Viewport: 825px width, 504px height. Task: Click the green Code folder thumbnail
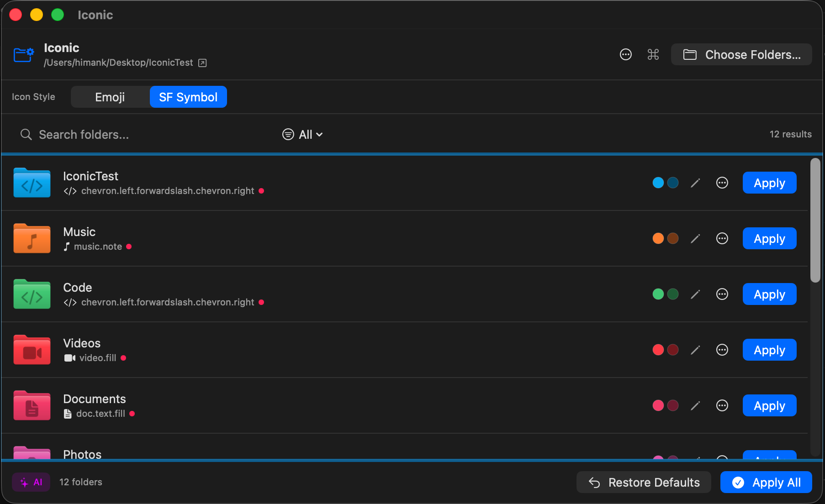(32, 294)
